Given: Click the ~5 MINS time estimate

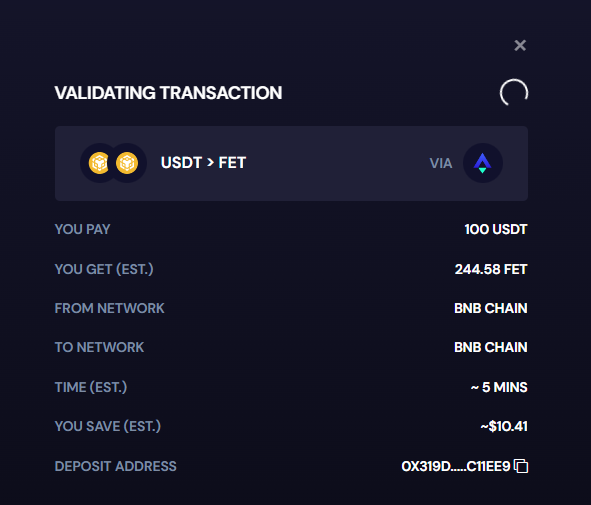Looking at the screenshot, I should (x=499, y=387).
